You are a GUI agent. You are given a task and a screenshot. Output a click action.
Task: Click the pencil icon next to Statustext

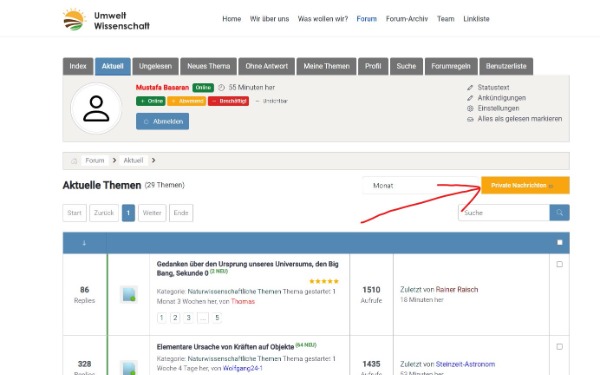point(470,88)
